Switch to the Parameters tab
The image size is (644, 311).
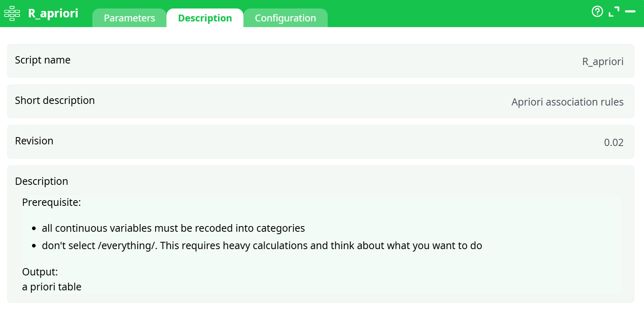coord(129,18)
